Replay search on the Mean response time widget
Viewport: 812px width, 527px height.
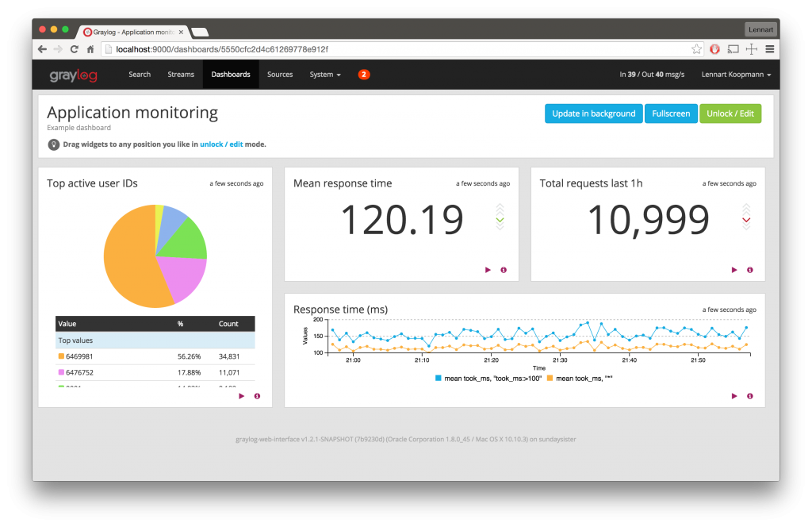coord(488,270)
